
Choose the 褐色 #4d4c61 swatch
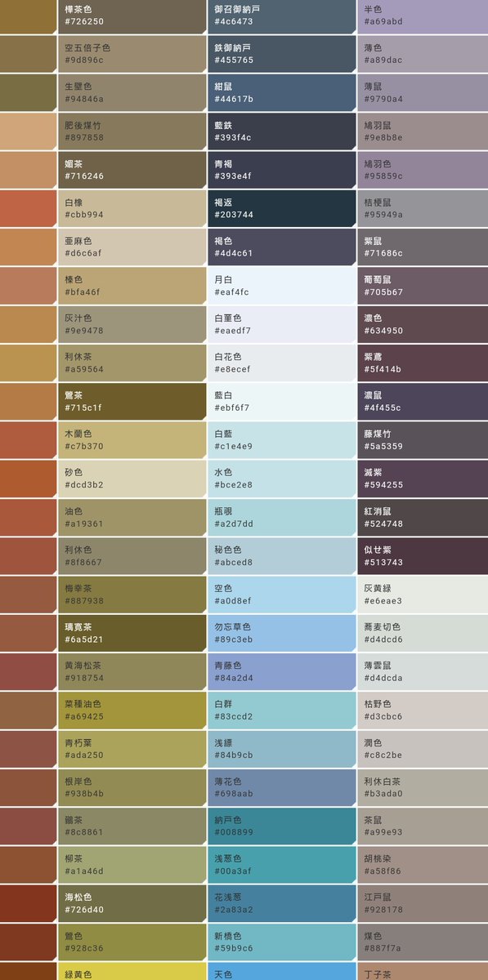coord(281,247)
